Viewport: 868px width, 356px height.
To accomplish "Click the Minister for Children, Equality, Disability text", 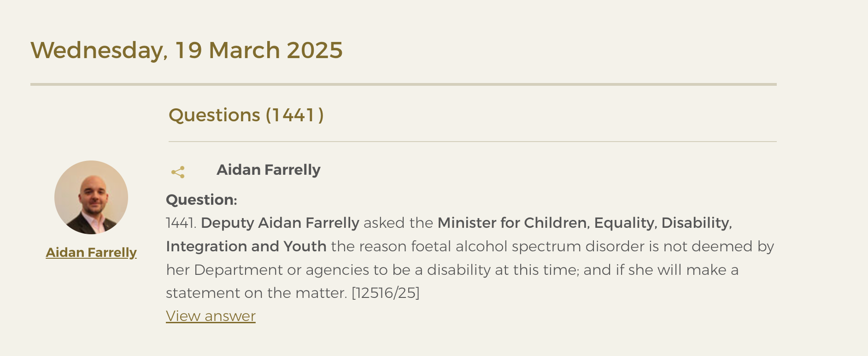I will 585,223.
